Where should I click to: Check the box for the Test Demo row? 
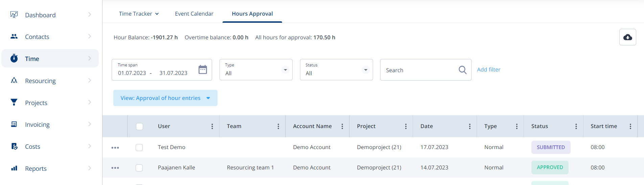139,147
